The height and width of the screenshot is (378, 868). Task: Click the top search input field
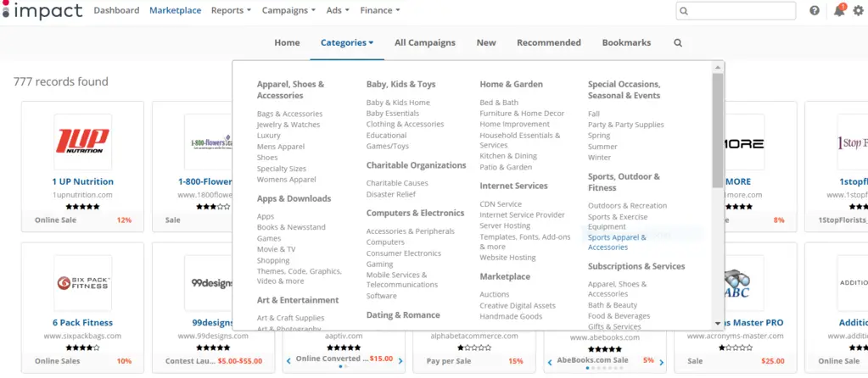click(736, 10)
